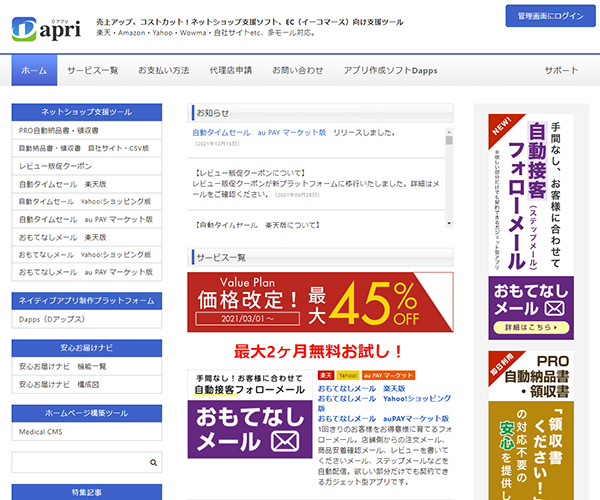Click the news box scrollbar thumb
Viewport: 600px width, 500px height.
pos(449,140)
